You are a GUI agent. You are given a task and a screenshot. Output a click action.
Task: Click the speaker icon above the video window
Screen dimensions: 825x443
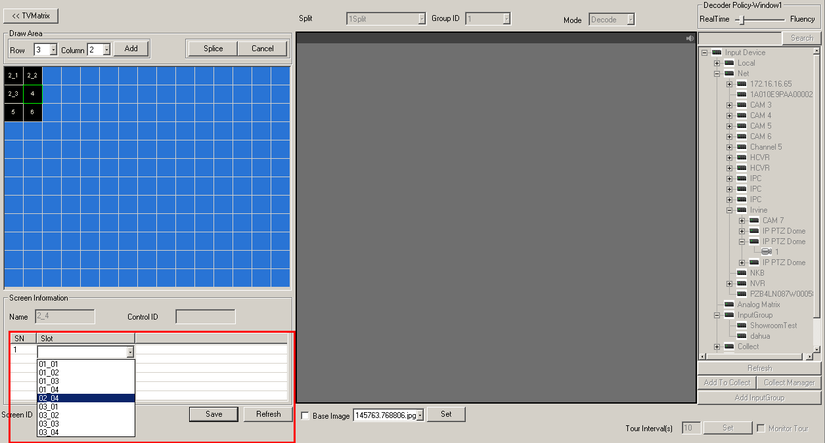690,38
